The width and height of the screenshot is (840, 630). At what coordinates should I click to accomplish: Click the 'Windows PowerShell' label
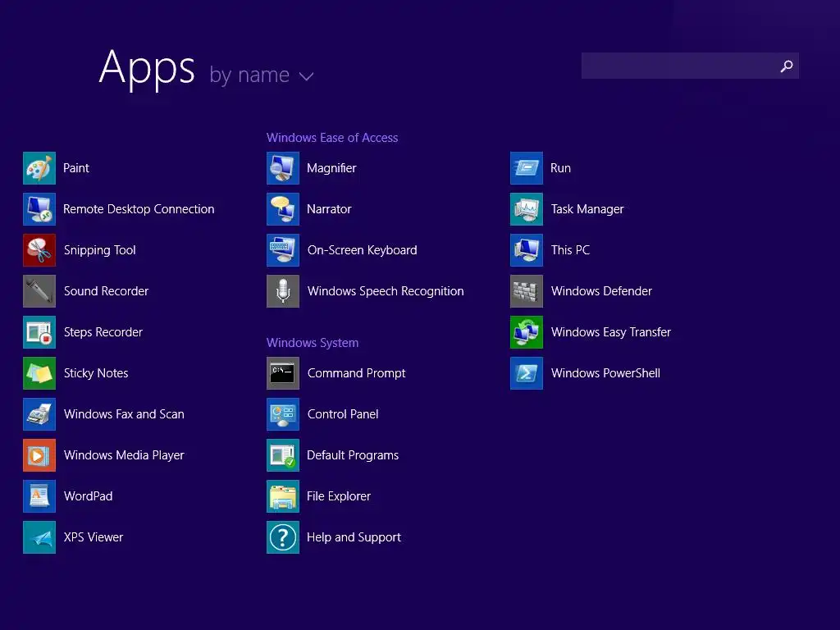pyautogui.click(x=606, y=373)
